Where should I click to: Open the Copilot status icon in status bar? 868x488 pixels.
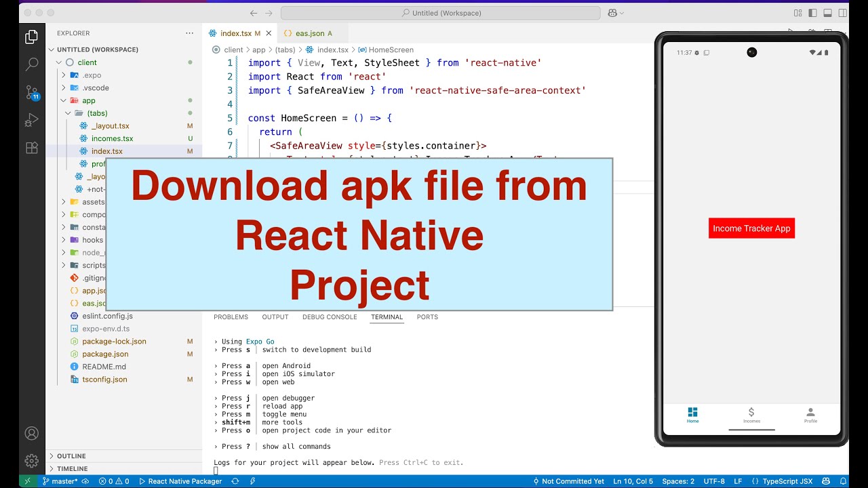click(x=825, y=481)
